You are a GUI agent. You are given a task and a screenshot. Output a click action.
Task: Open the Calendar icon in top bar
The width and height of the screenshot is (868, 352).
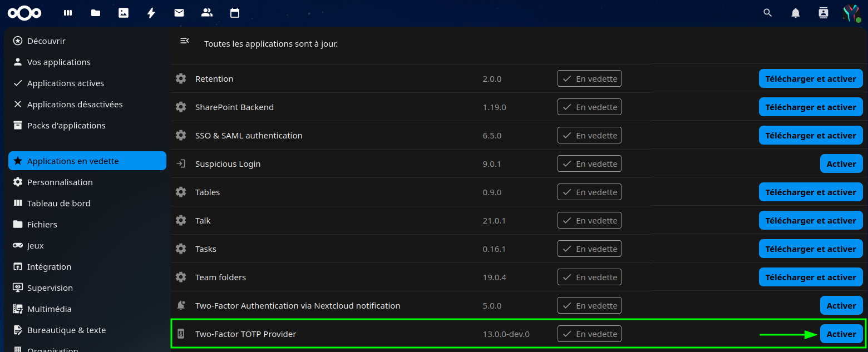235,13
